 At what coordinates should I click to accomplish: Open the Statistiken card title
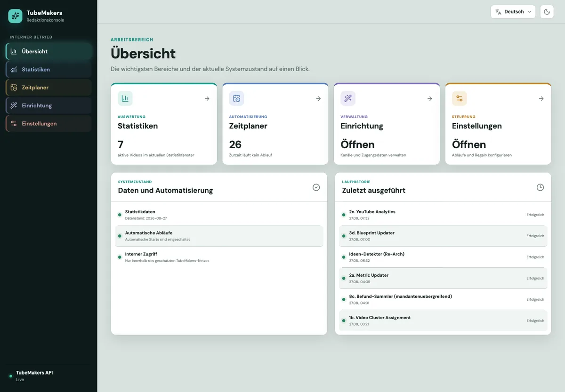click(x=137, y=126)
